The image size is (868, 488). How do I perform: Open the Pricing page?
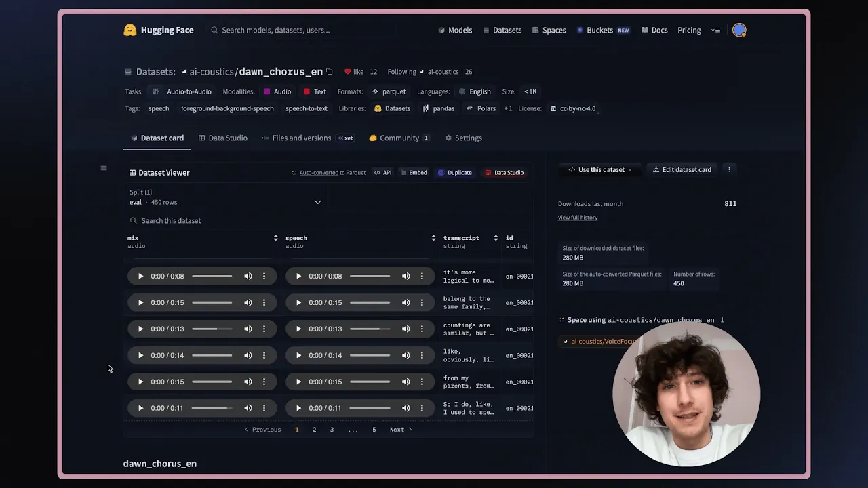[x=689, y=30]
